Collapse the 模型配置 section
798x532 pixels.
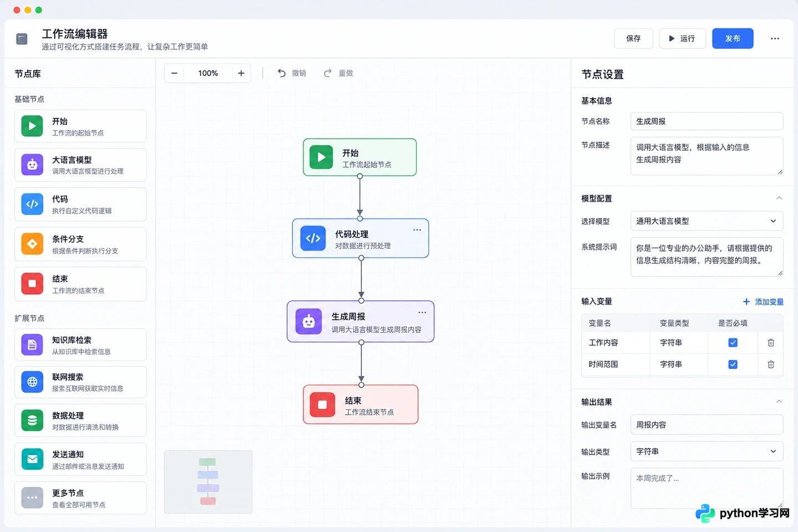tap(779, 198)
